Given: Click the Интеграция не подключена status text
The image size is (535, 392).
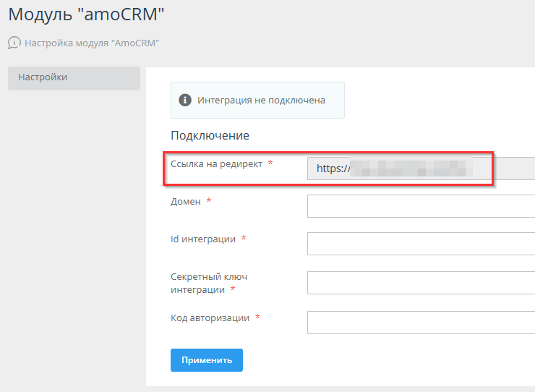Looking at the screenshot, I should coord(262,101).
